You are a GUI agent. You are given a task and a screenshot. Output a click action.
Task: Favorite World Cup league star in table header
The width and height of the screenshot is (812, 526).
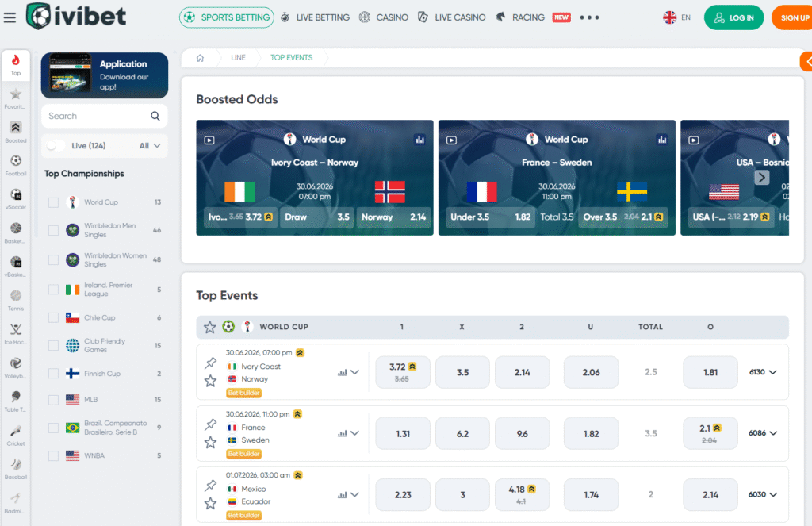click(x=209, y=327)
